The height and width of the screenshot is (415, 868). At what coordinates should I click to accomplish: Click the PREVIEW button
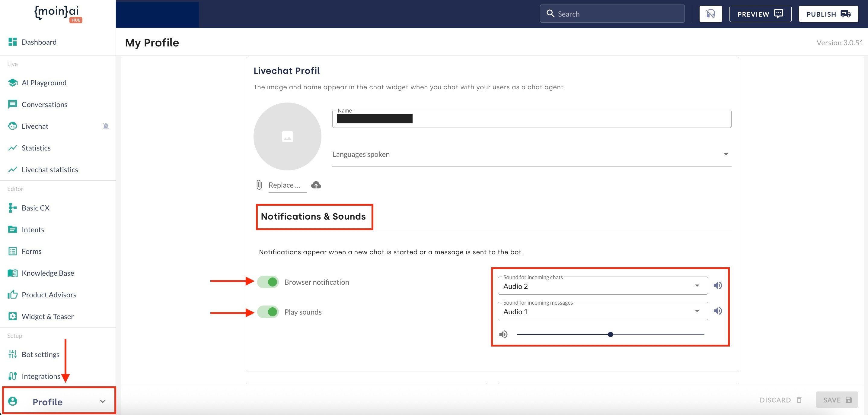click(760, 14)
